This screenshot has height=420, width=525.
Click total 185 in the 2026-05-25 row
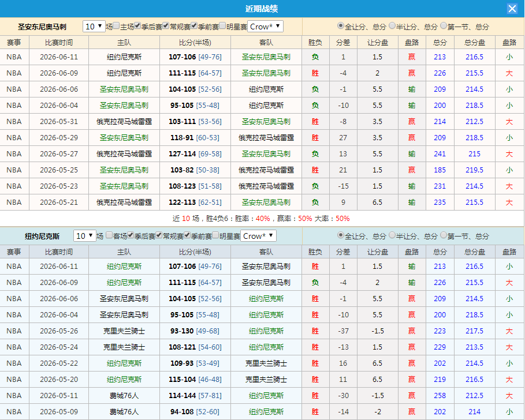[440, 170]
